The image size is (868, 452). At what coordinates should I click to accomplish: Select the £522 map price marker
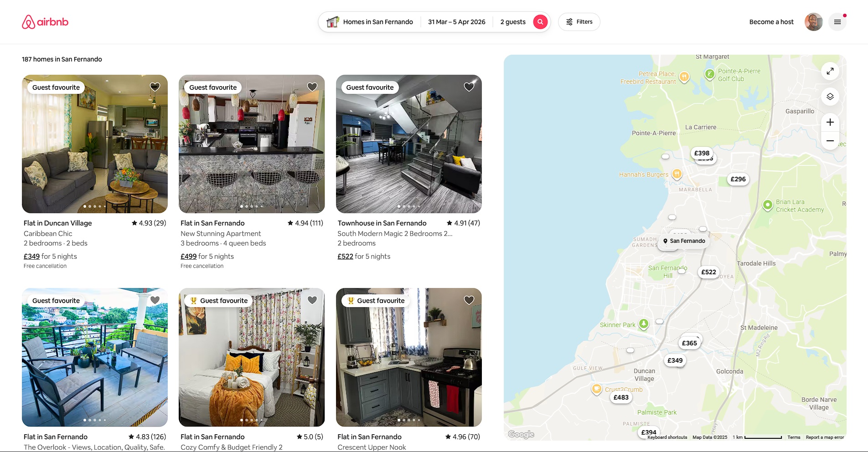point(708,272)
